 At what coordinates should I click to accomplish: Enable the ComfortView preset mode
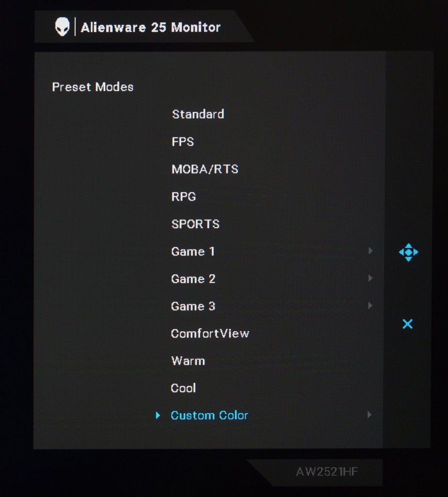tap(210, 333)
